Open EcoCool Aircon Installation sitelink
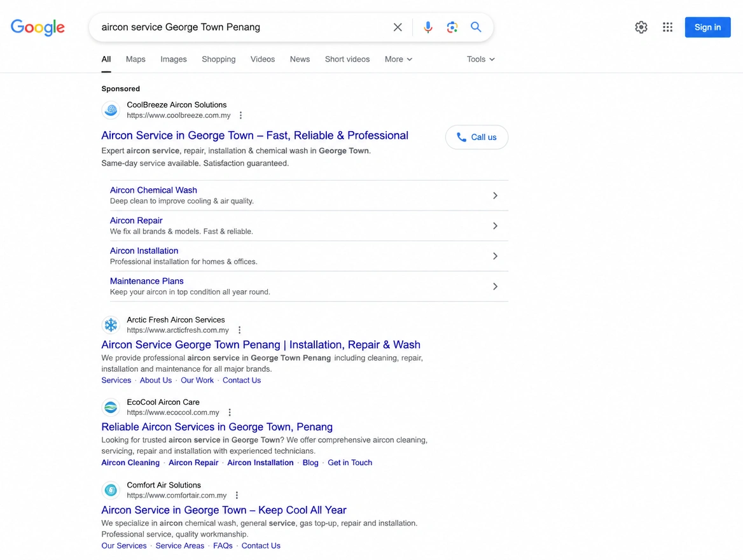743x560 pixels. (260, 463)
